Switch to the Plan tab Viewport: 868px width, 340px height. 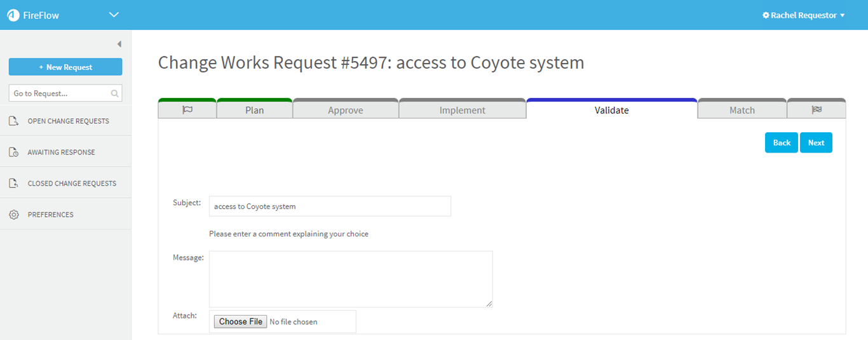(255, 110)
